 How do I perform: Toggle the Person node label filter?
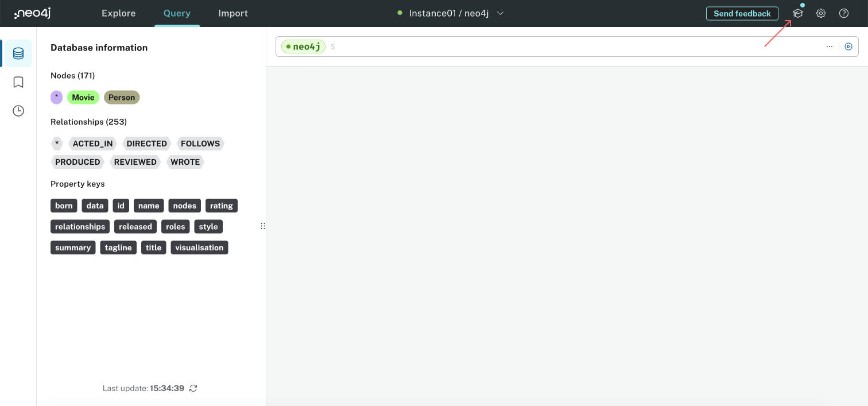coord(122,97)
